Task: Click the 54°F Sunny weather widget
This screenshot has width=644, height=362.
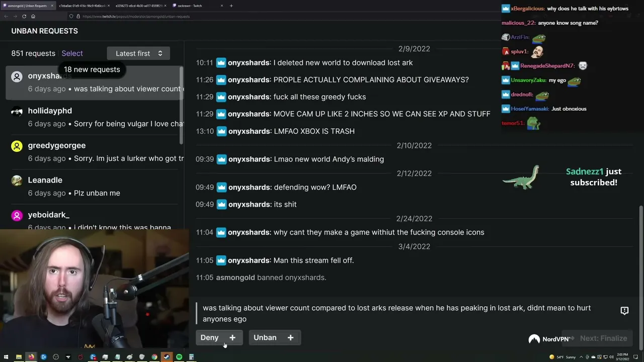Action: 563,357
